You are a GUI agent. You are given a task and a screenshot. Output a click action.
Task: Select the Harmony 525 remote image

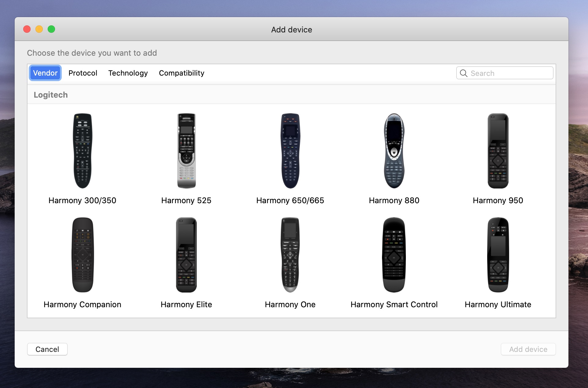click(x=186, y=151)
